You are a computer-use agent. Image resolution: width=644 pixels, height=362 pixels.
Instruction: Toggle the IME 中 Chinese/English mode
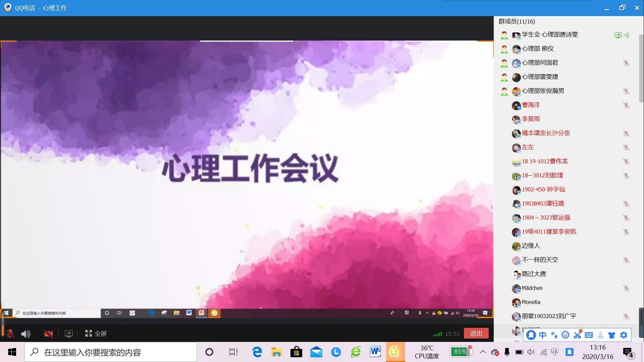pos(542,335)
